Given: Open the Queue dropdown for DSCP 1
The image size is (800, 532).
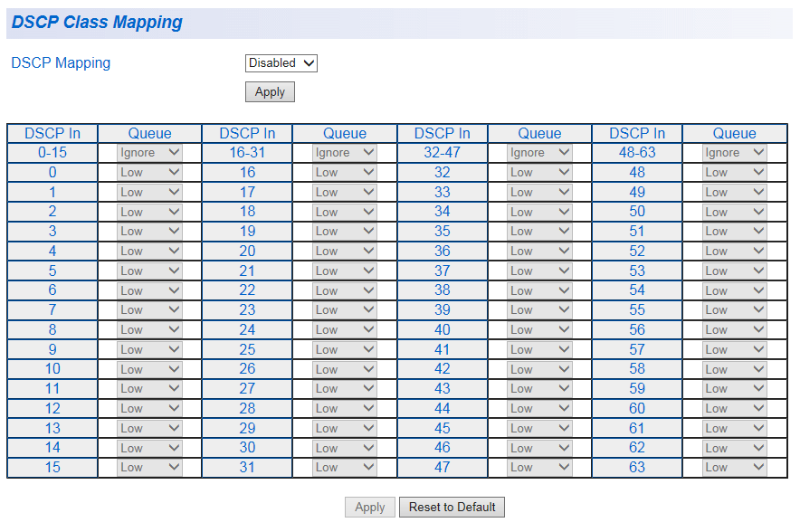Looking at the screenshot, I should coord(149,193).
